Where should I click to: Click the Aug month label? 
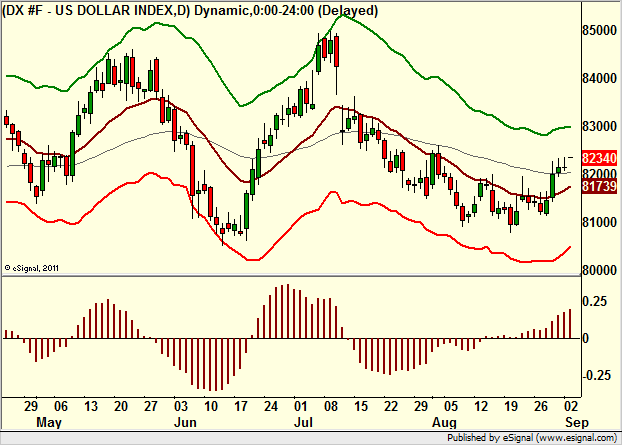click(444, 423)
